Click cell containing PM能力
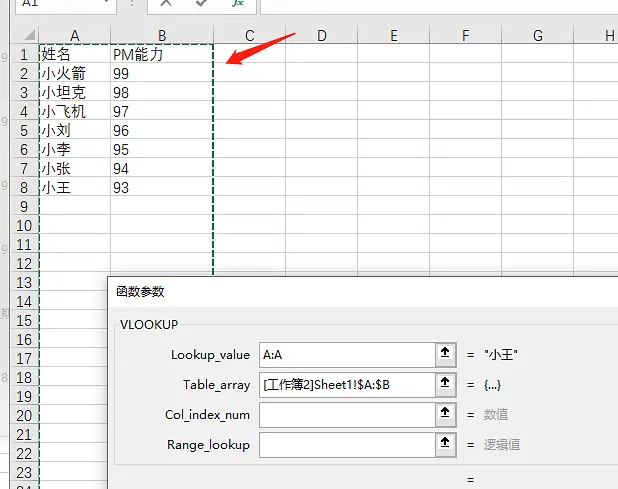The width and height of the screenshot is (618, 489). (x=162, y=54)
